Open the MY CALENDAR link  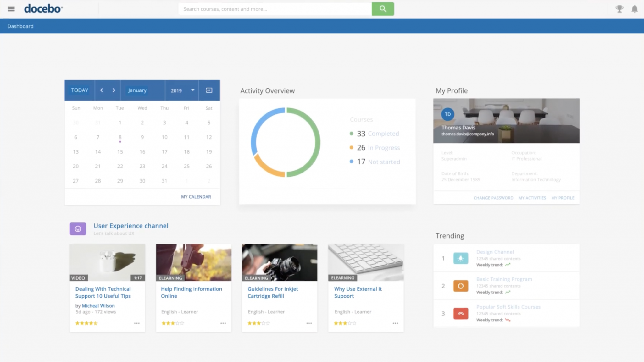pos(196,197)
